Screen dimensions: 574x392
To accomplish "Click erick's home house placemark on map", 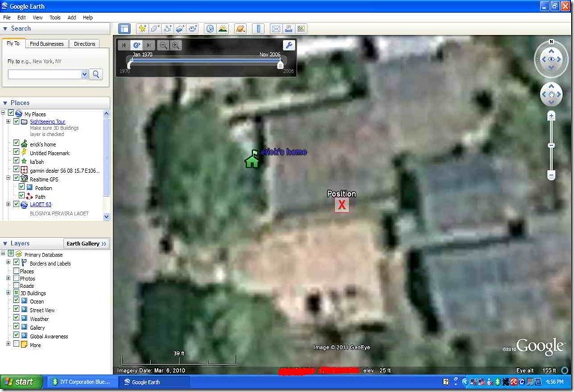I will [252, 159].
